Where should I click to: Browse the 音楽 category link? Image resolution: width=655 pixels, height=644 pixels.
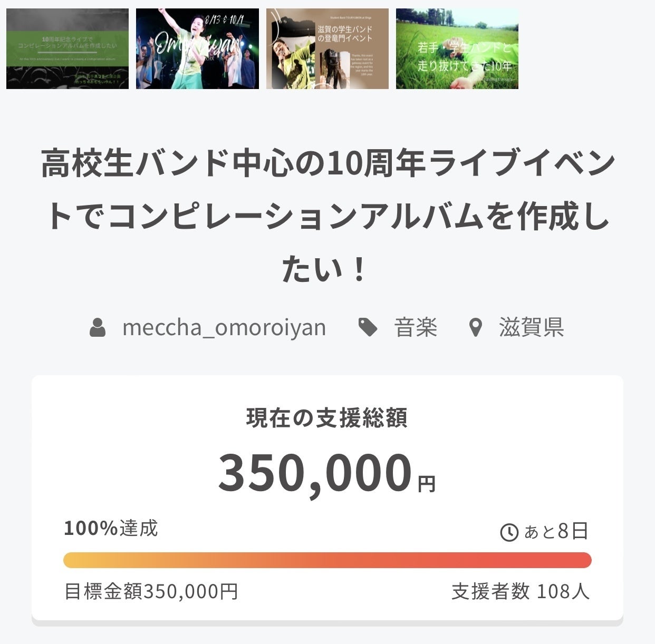[416, 327]
